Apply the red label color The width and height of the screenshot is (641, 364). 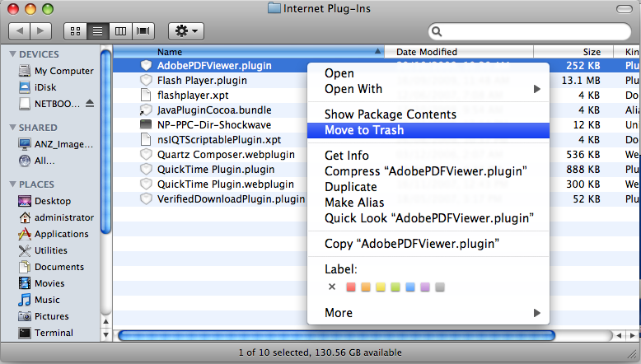tap(351, 287)
